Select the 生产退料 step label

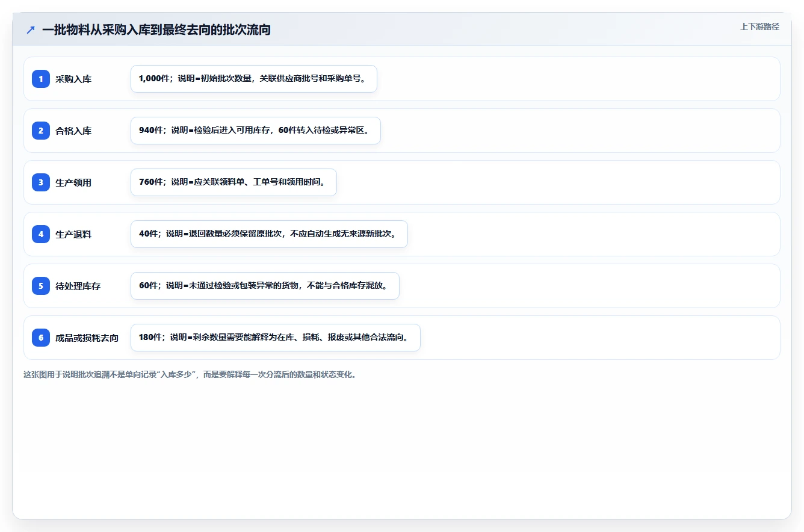[x=73, y=234]
